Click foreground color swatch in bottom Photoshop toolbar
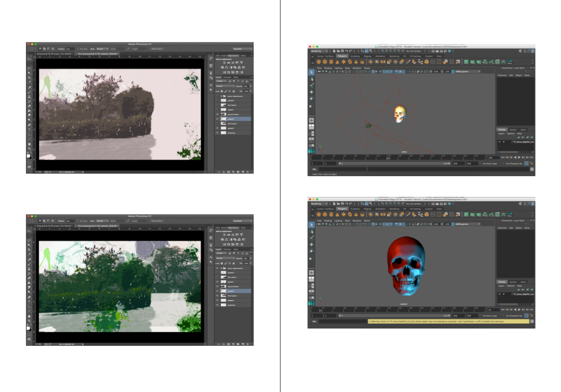561x392 pixels. [x=28, y=328]
